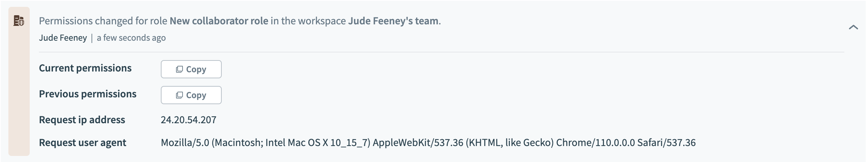868x162 pixels.
Task: Click the "Request user agent" label
Action: pyautogui.click(x=82, y=143)
